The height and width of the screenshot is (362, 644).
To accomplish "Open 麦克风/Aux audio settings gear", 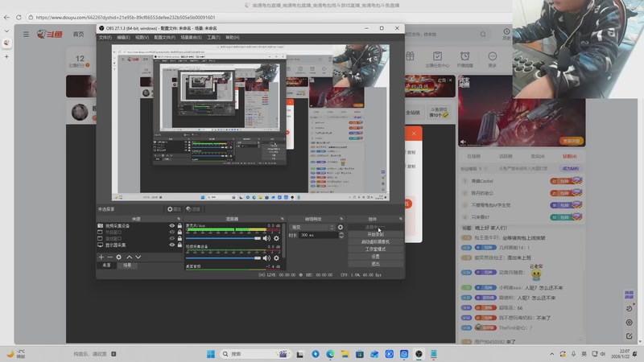I will click(276, 238).
